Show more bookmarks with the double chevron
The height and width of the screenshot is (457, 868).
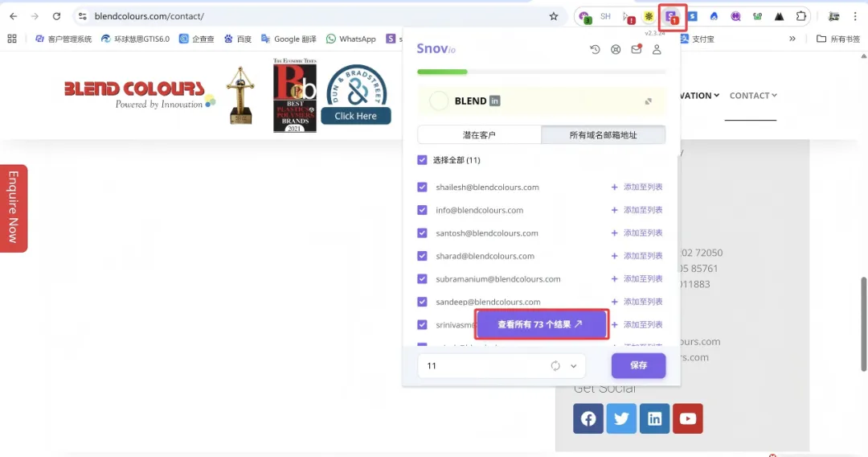(x=792, y=39)
